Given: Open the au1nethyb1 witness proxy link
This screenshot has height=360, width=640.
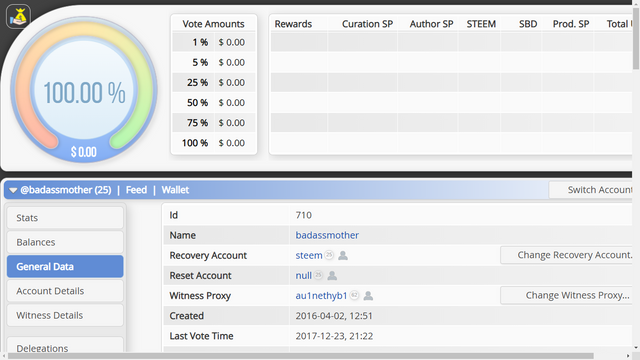Looking at the screenshot, I should coord(321,296).
